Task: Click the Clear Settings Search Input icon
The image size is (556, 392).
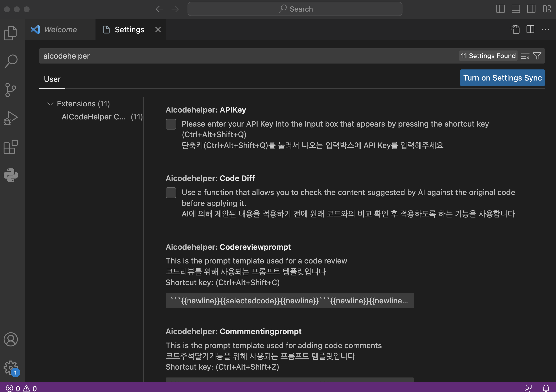Action: pyautogui.click(x=525, y=56)
